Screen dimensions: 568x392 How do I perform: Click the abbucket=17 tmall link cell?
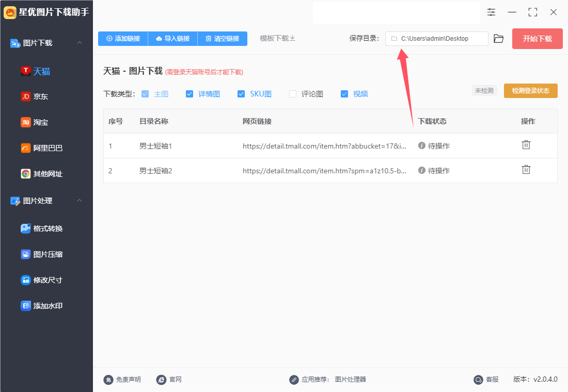[x=325, y=146]
